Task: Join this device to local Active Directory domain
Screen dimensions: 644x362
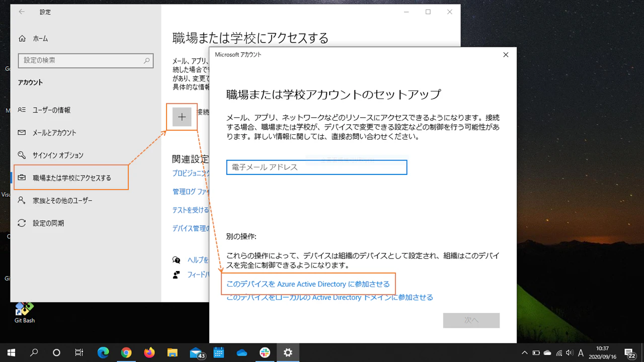Action: tap(330, 297)
